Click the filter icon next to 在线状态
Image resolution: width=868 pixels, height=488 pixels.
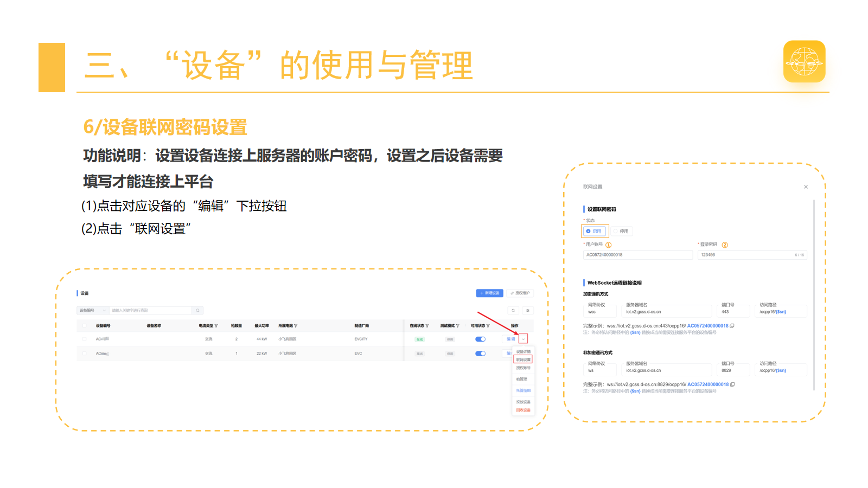(x=427, y=326)
